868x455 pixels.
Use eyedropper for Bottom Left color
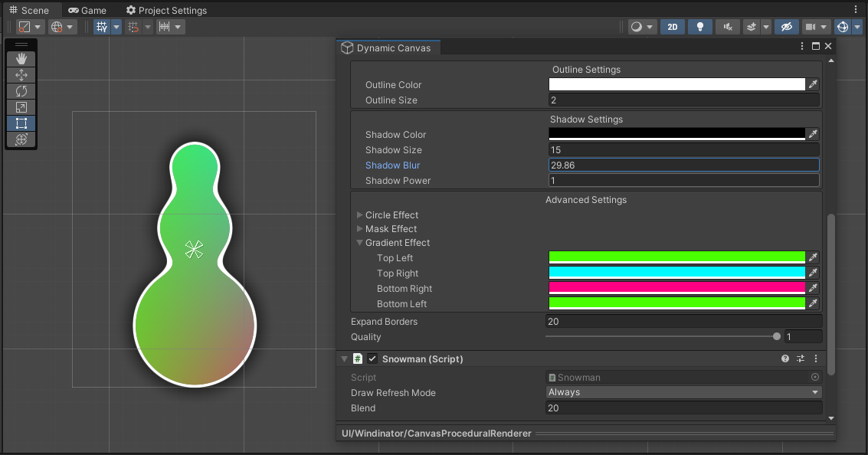[x=813, y=303]
